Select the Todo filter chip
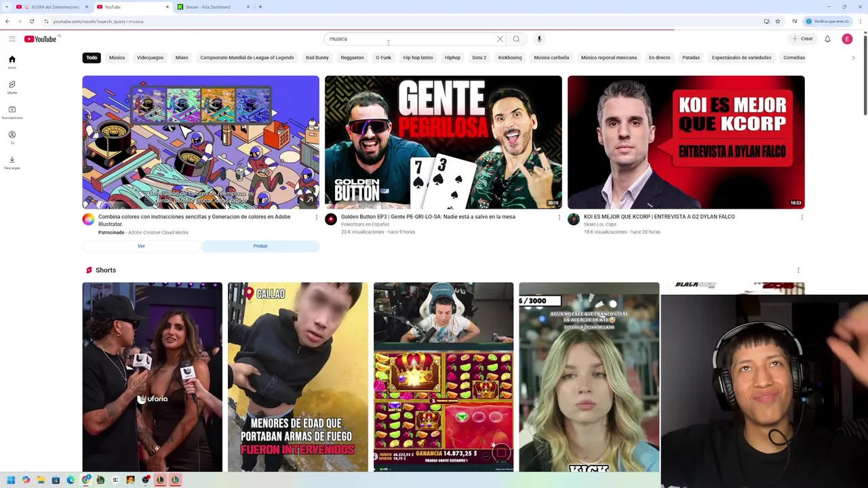The image size is (868, 488). pyautogui.click(x=92, y=58)
